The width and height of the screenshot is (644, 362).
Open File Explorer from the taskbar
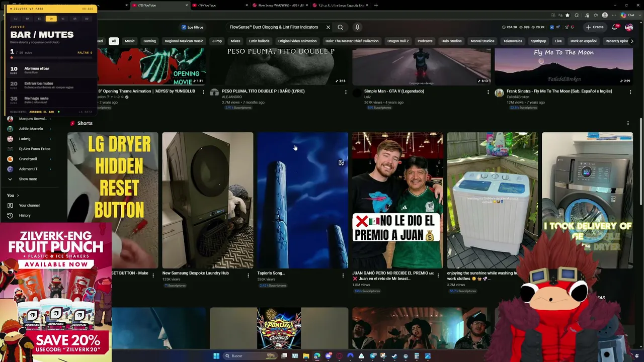(x=306, y=356)
